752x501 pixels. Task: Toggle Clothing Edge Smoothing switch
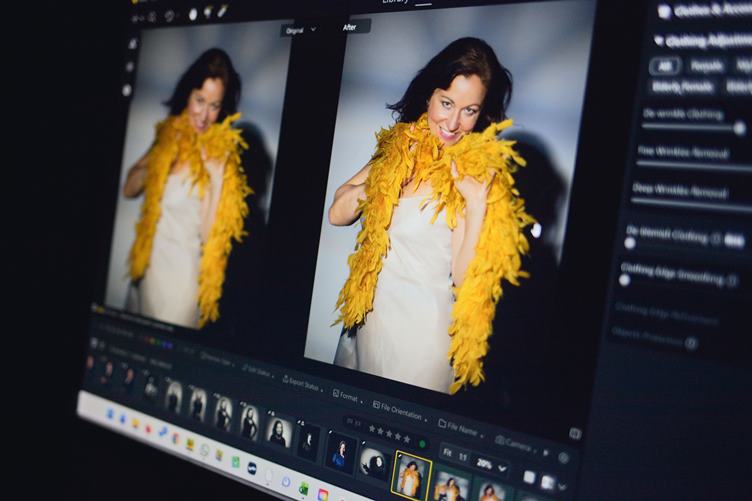point(625,280)
